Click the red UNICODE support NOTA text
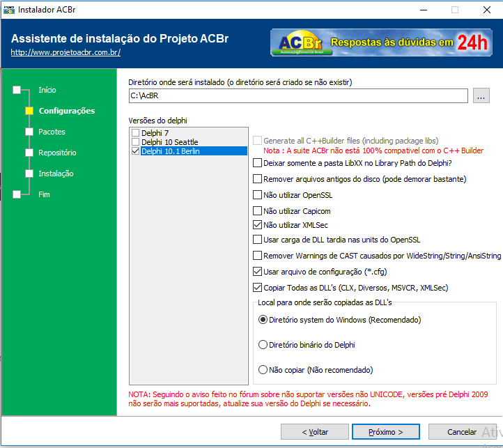503x448 pixels. click(x=308, y=399)
